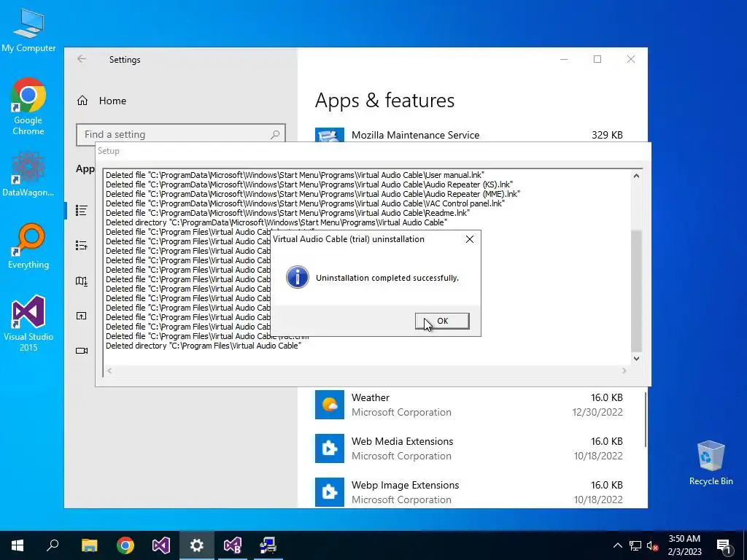Select the Web Media Extensions entry
This screenshot has height=560, width=747.
tap(469, 448)
